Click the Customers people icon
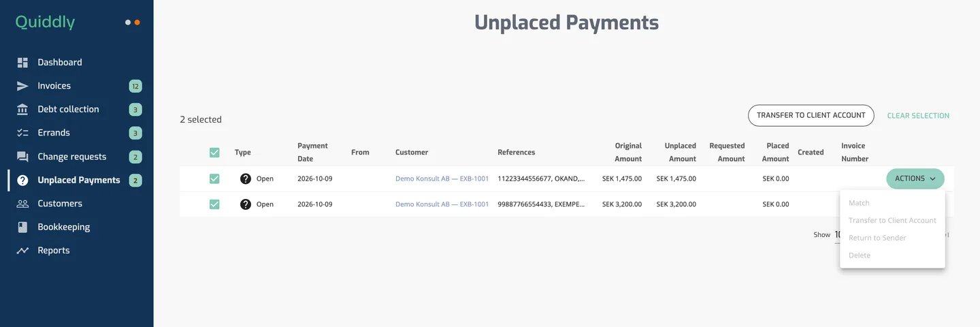This screenshot has width=980, height=327. coord(22,204)
